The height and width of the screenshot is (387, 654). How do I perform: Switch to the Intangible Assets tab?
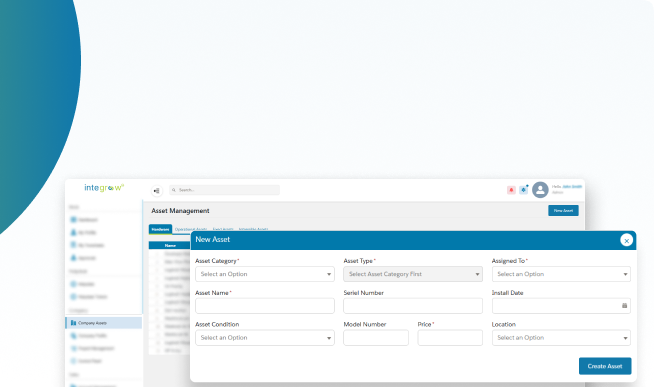pos(253,229)
